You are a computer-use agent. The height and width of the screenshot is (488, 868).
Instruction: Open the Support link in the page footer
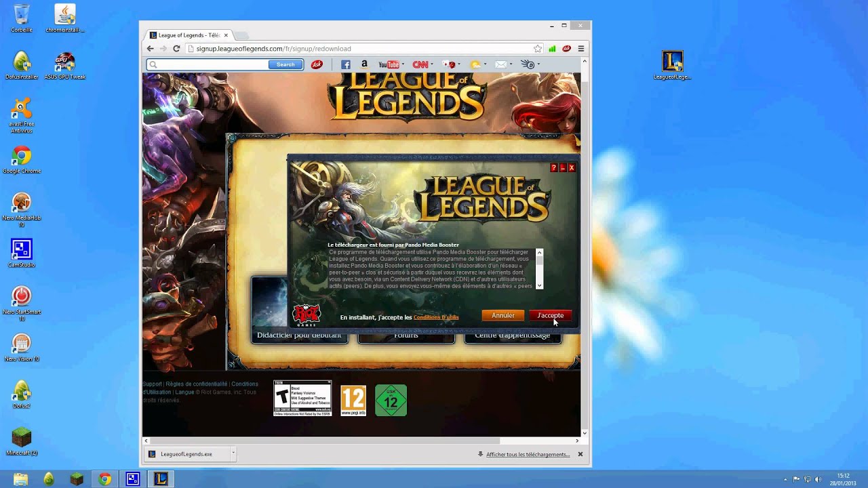tap(152, 384)
